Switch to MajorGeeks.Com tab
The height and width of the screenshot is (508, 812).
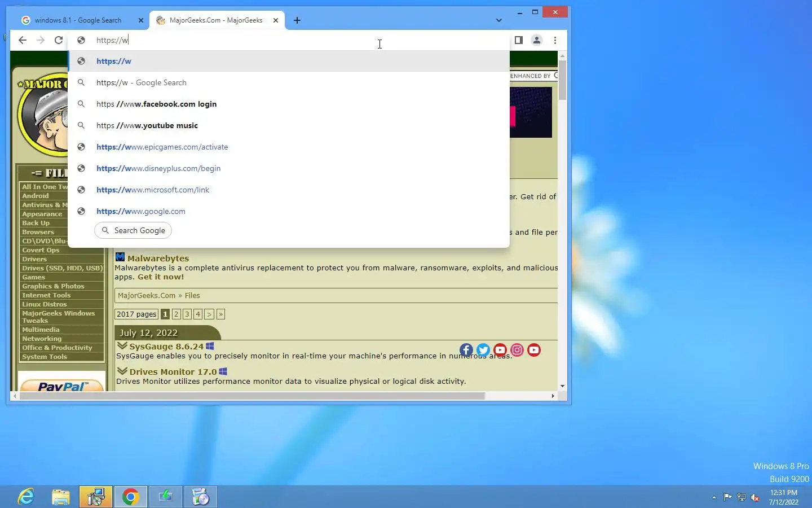[215, 20]
